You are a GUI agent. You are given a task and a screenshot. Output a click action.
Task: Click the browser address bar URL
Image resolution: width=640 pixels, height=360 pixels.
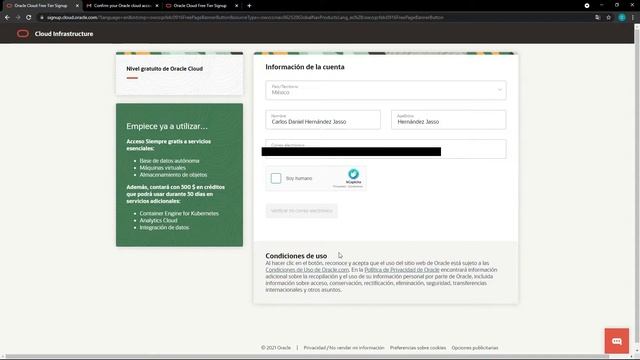[x=245, y=18]
